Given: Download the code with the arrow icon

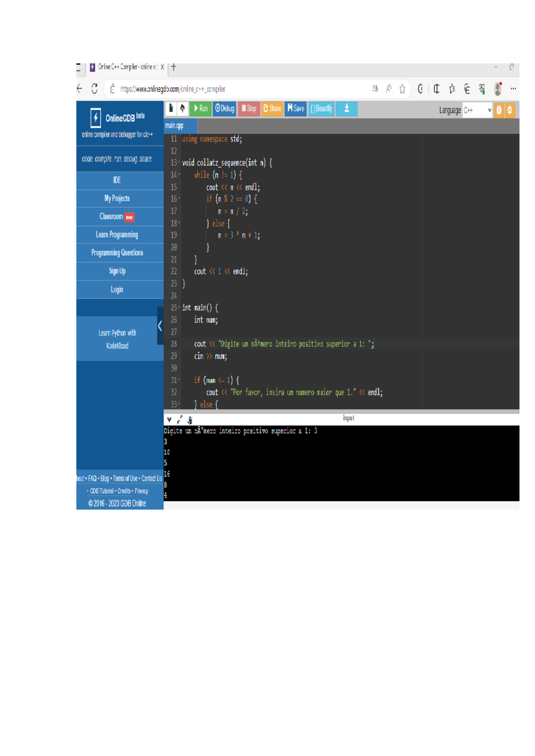Looking at the screenshot, I should click(346, 109).
